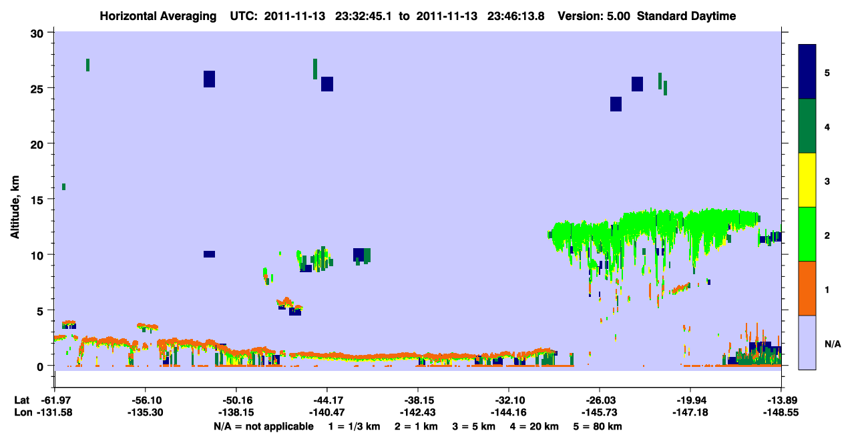Viewport: 868px width, 445px height.
Task: Click the orange level 1 legend swatch
Action: tap(807, 288)
